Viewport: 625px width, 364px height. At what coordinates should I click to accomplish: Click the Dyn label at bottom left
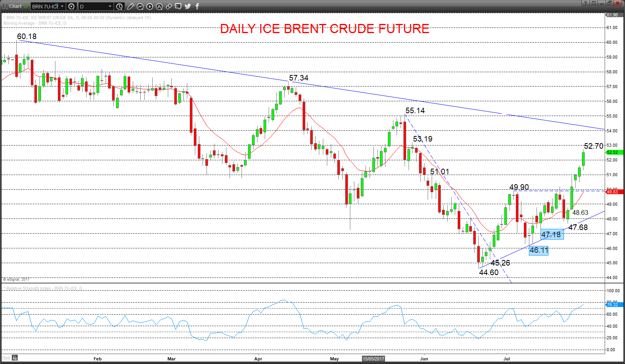point(6,358)
